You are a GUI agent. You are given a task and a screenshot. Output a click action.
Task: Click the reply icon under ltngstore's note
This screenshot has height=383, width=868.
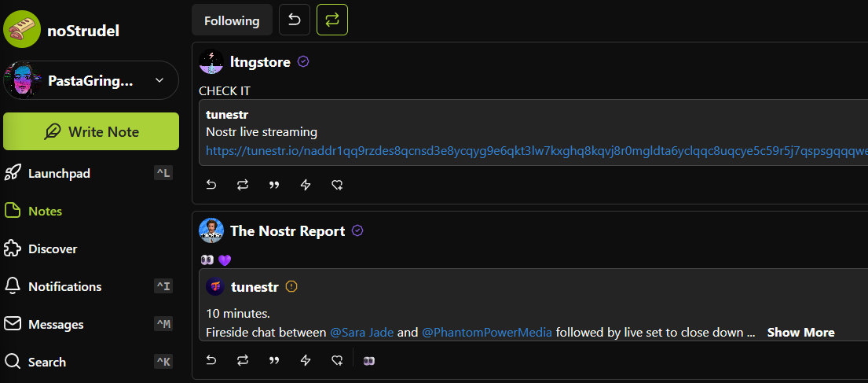211,185
